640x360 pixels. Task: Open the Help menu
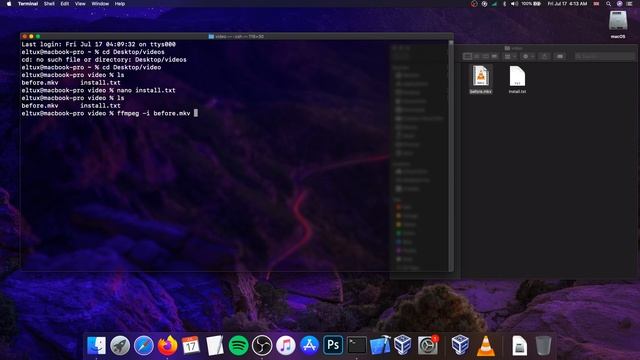pos(120,4)
